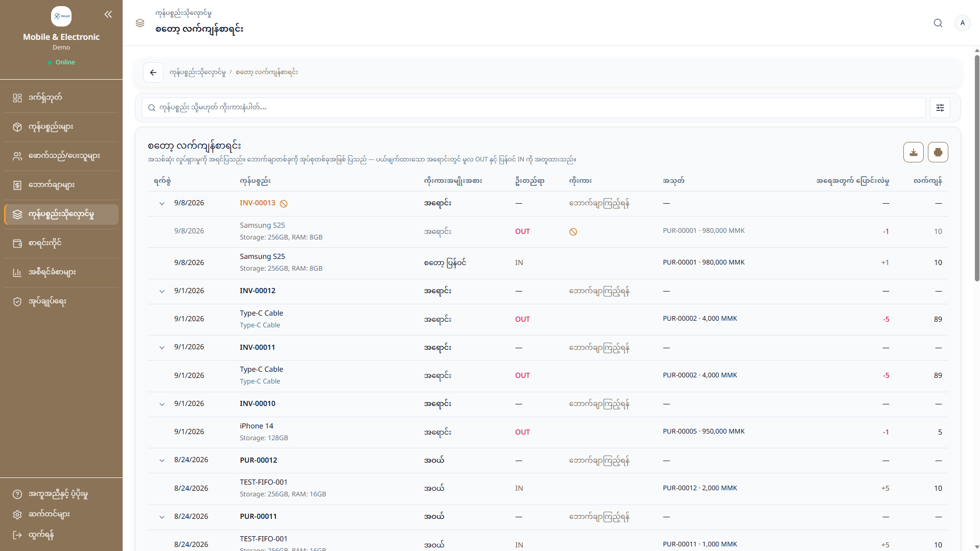Log out via ထွက်ရန်
This screenshot has width=980, height=551.
coord(61,535)
